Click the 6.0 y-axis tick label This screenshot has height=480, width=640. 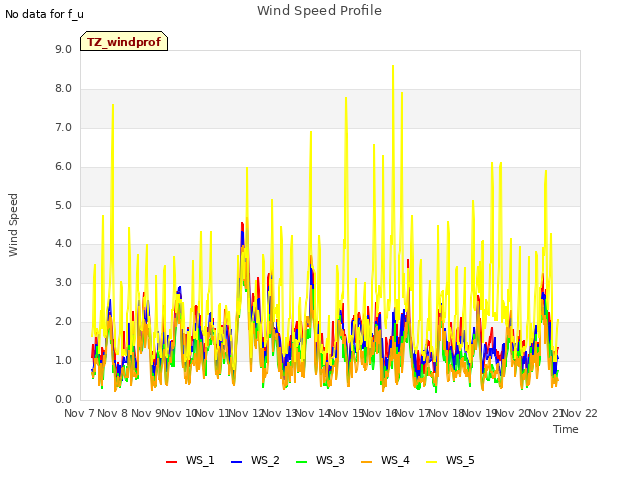[x=63, y=167]
